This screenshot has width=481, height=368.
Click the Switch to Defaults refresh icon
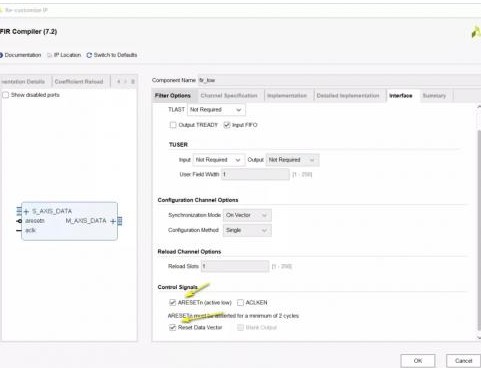coord(89,55)
